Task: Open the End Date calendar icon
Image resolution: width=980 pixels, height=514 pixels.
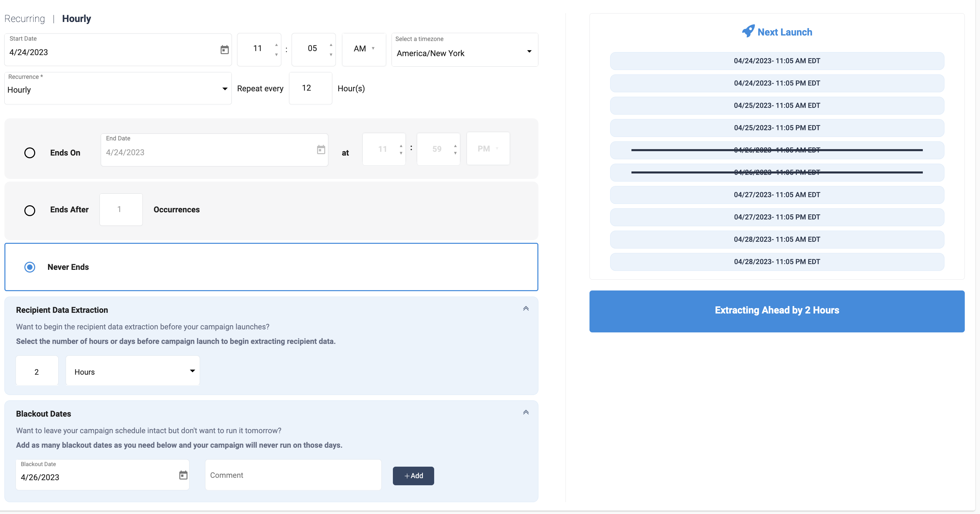Action: coord(321,150)
